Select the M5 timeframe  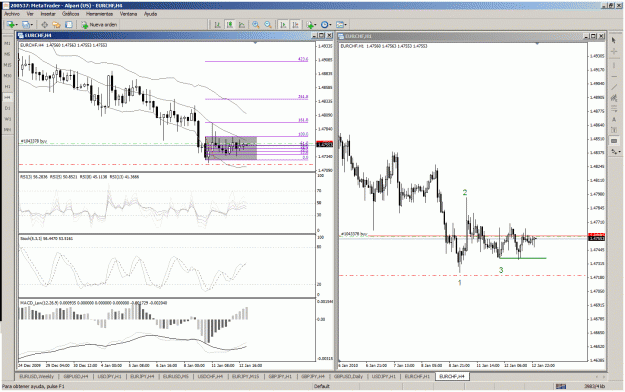8,54
